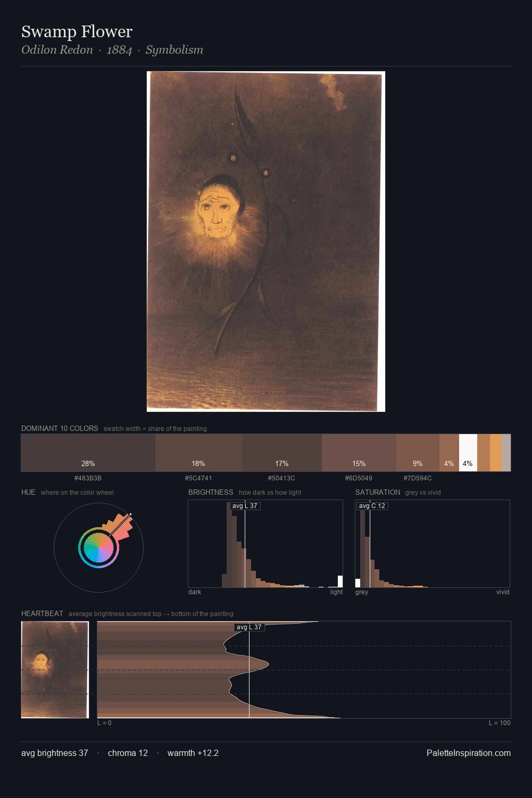Click the L = 0 axis label
The height and width of the screenshot is (798, 532).
pyautogui.click(x=104, y=723)
